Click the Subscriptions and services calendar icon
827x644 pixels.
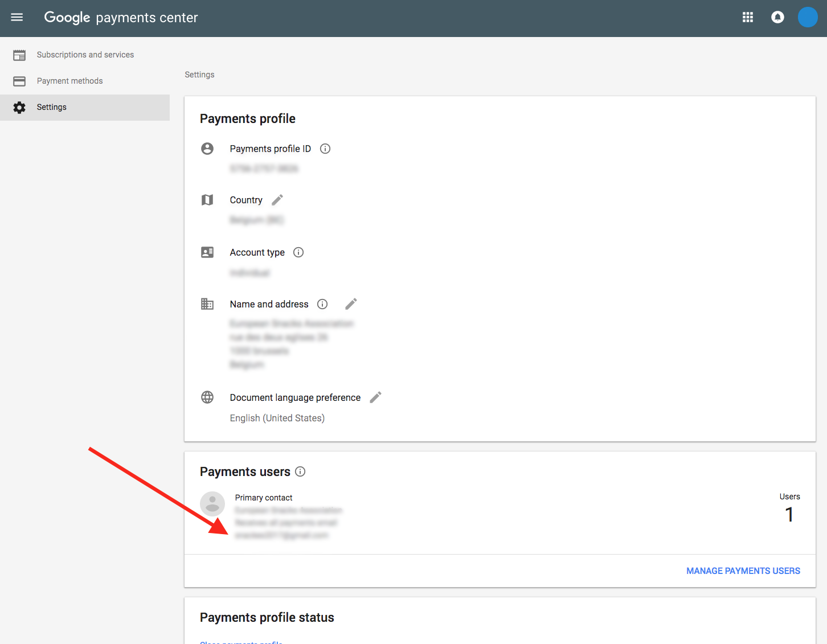[x=19, y=55]
